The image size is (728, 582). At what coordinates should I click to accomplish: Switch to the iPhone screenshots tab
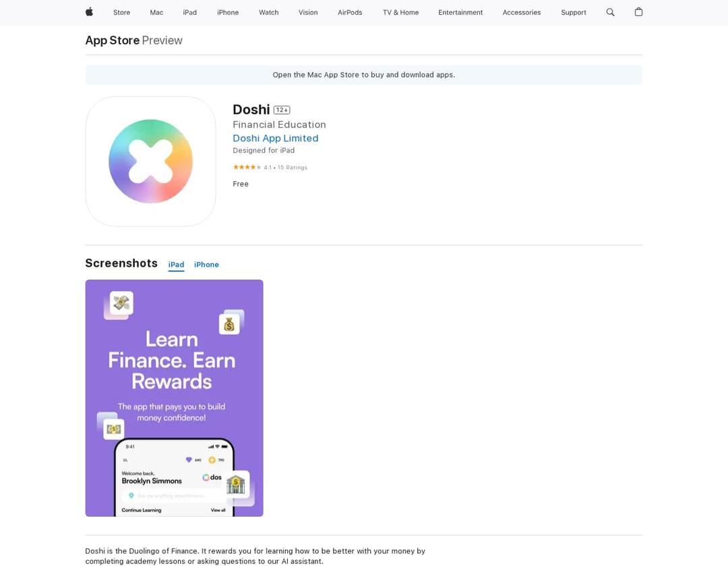(206, 265)
